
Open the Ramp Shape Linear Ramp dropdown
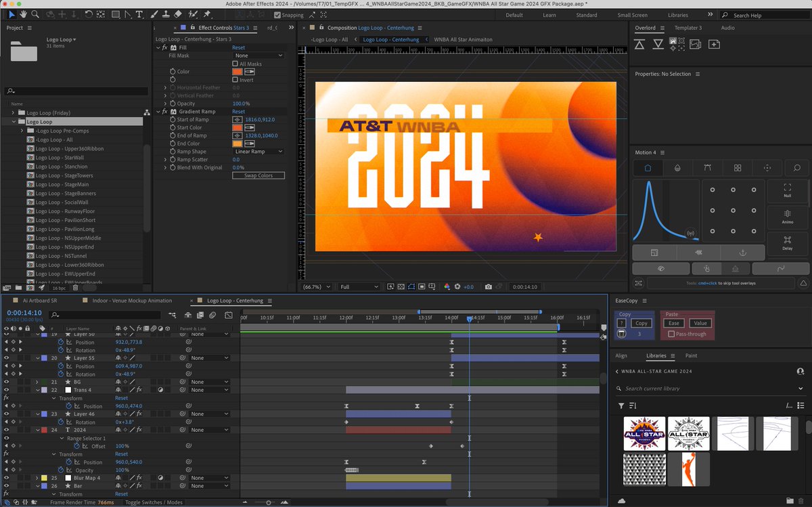pos(258,152)
